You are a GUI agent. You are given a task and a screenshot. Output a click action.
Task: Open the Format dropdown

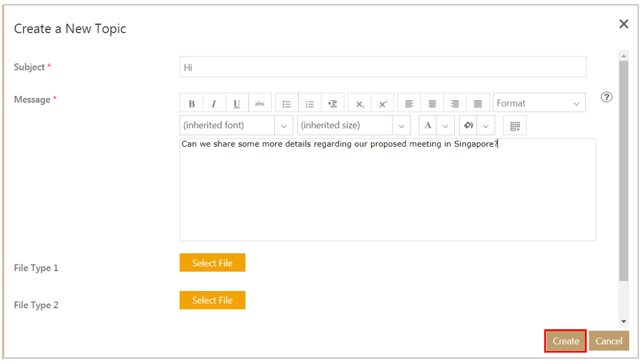539,103
